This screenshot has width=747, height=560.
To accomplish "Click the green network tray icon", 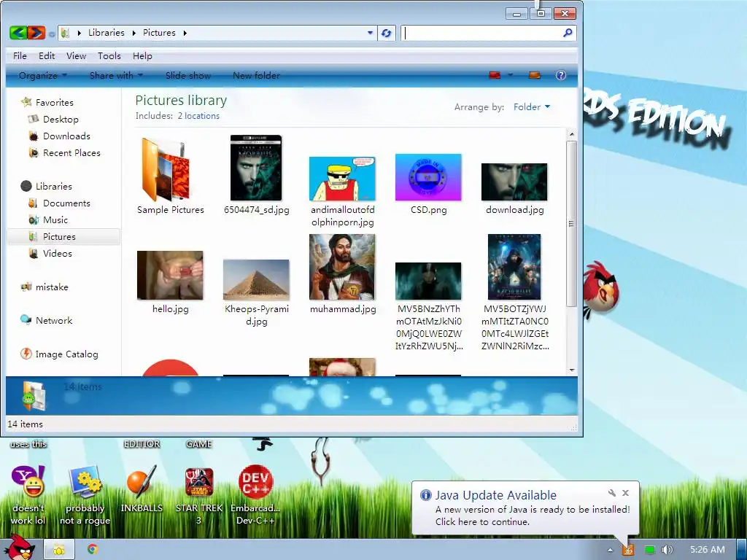I will (x=649, y=550).
